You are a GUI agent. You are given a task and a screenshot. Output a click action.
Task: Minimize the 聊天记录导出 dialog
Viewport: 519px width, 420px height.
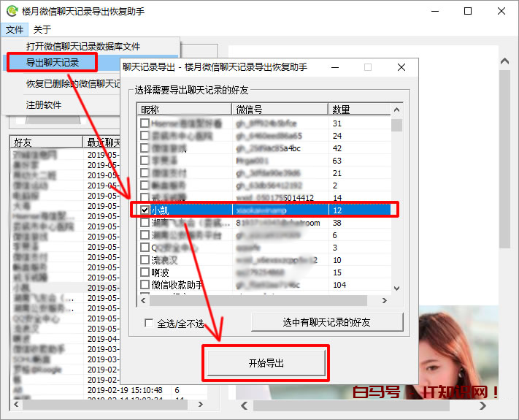pyautogui.click(x=337, y=67)
